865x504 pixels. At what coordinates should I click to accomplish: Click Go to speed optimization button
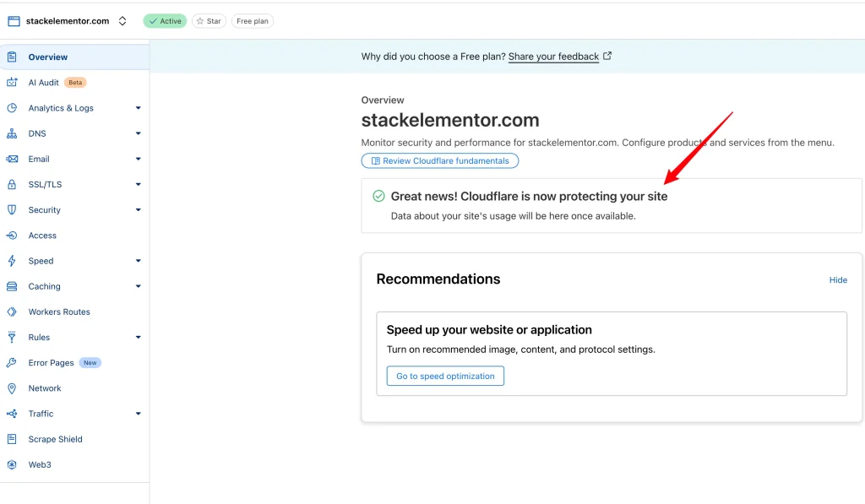(x=445, y=376)
